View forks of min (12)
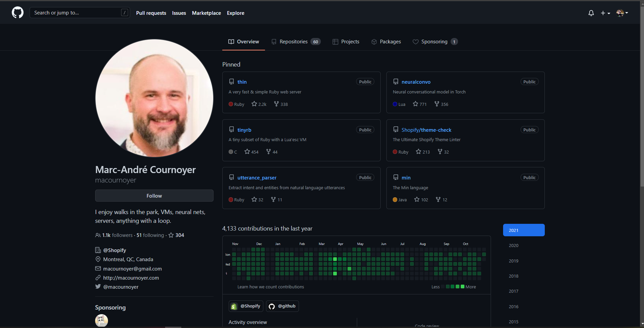 coord(441,200)
